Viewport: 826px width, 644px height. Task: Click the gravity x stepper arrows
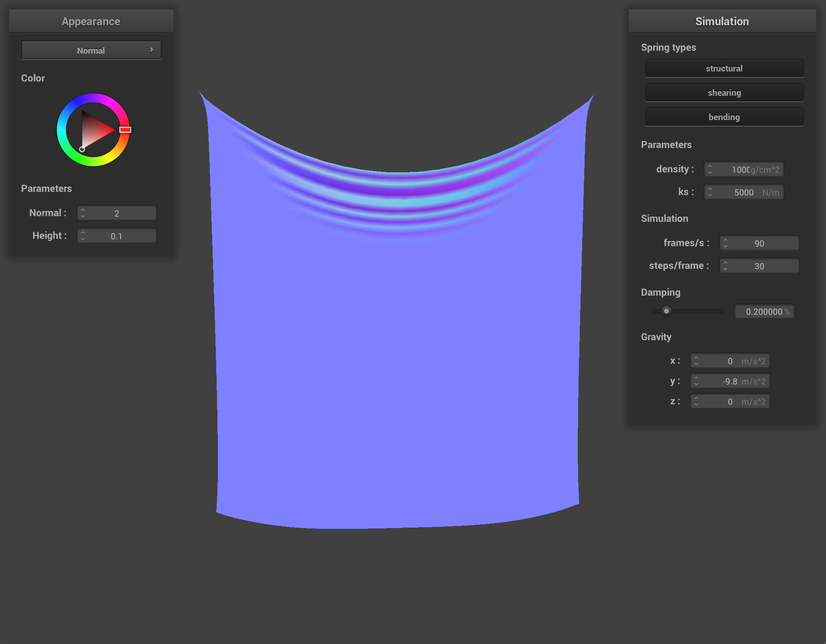696,361
